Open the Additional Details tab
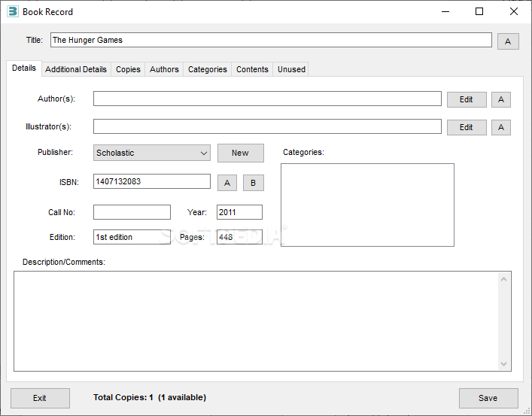 [x=76, y=69]
